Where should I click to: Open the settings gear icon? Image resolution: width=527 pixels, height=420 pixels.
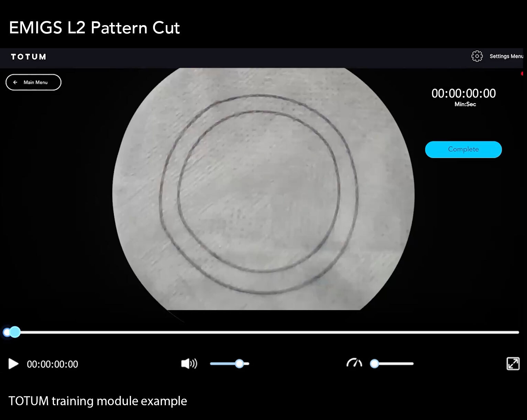point(477,56)
